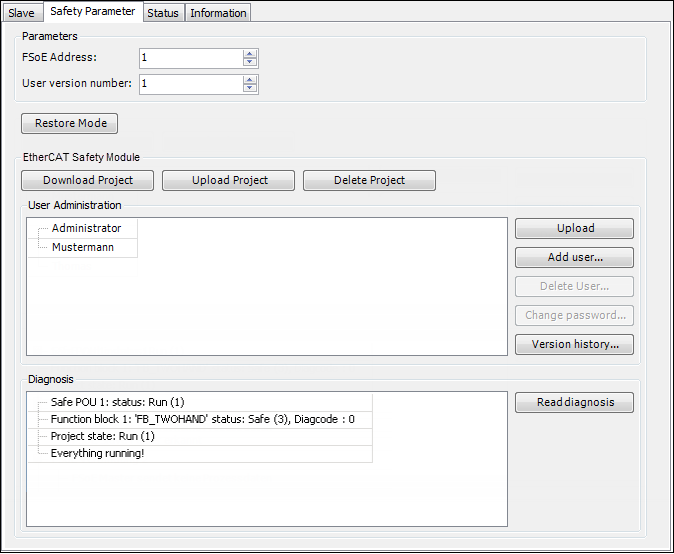Decrease the FSoE Address value
Viewport: 674px width, 554px height.
250,63
